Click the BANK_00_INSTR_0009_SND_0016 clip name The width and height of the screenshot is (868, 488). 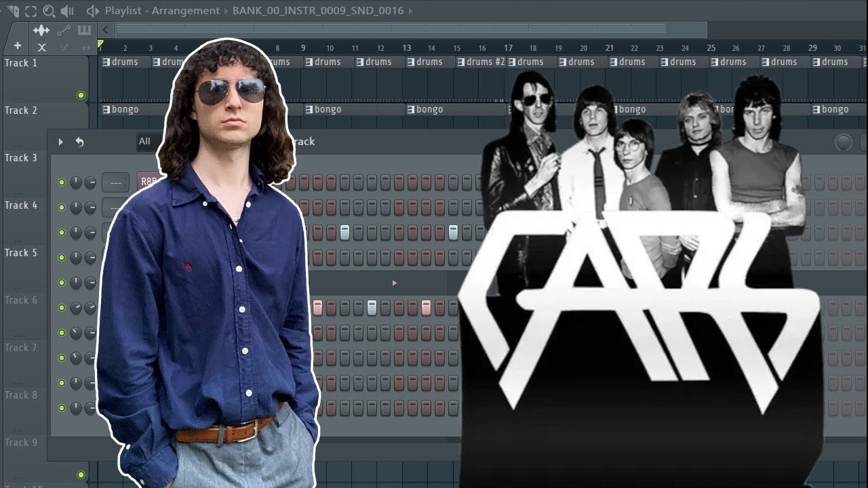click(318, 11)
